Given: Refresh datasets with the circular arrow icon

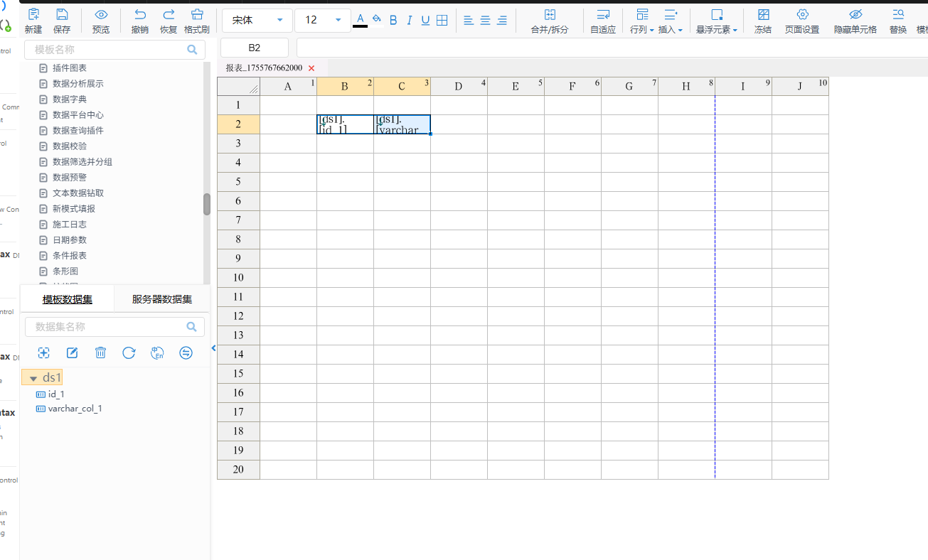Looking at the screenshot, I should click(x=129, y=353).
